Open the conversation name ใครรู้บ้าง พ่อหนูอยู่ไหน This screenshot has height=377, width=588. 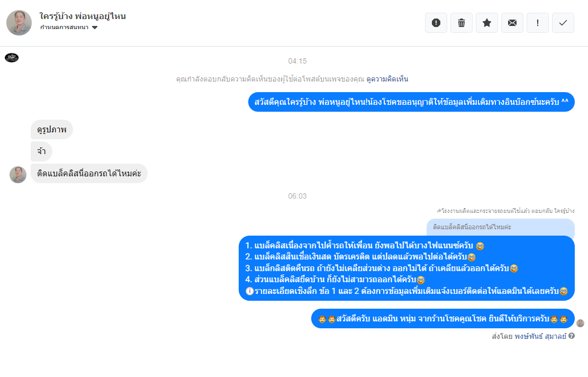[83, 16]
